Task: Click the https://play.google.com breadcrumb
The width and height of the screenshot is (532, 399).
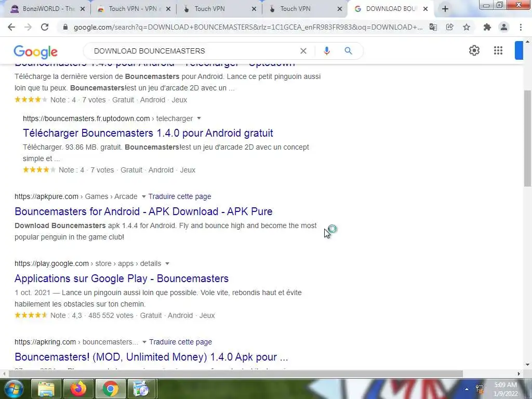Action: [51, 263]
